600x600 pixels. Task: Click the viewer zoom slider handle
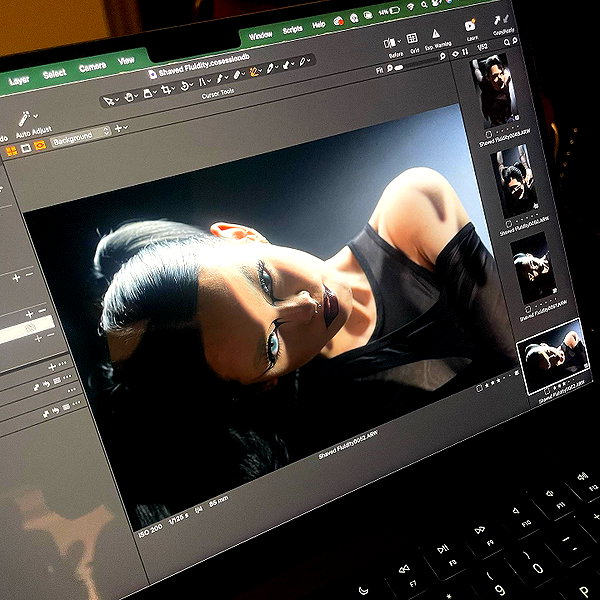pos(399,67)
